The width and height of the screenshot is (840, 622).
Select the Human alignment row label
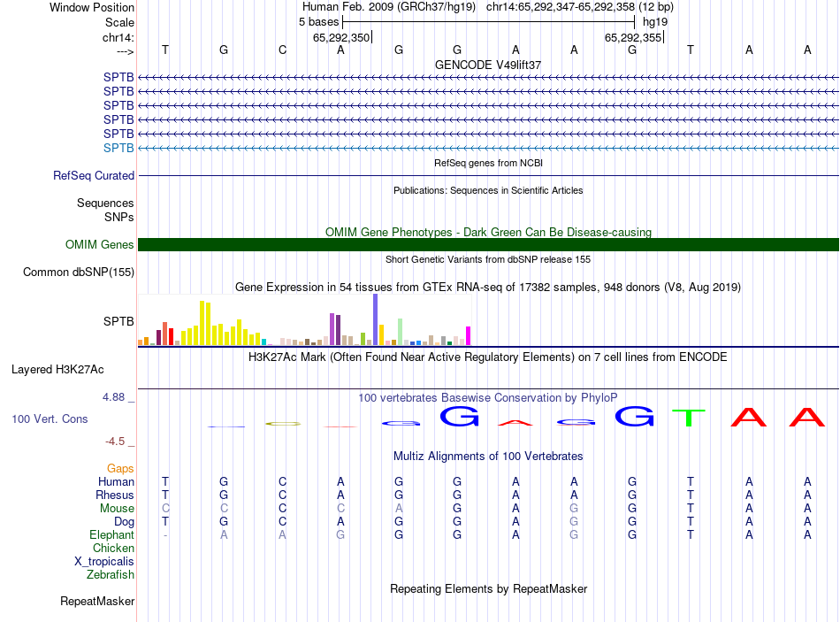pyautogui.click(x=116, y=481)
